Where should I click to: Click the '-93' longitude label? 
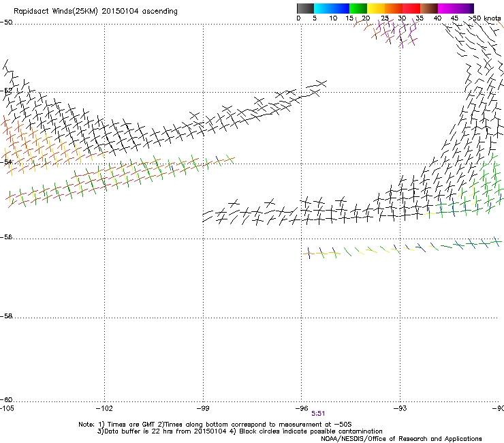pyautogui.click(x=400, y=408)
